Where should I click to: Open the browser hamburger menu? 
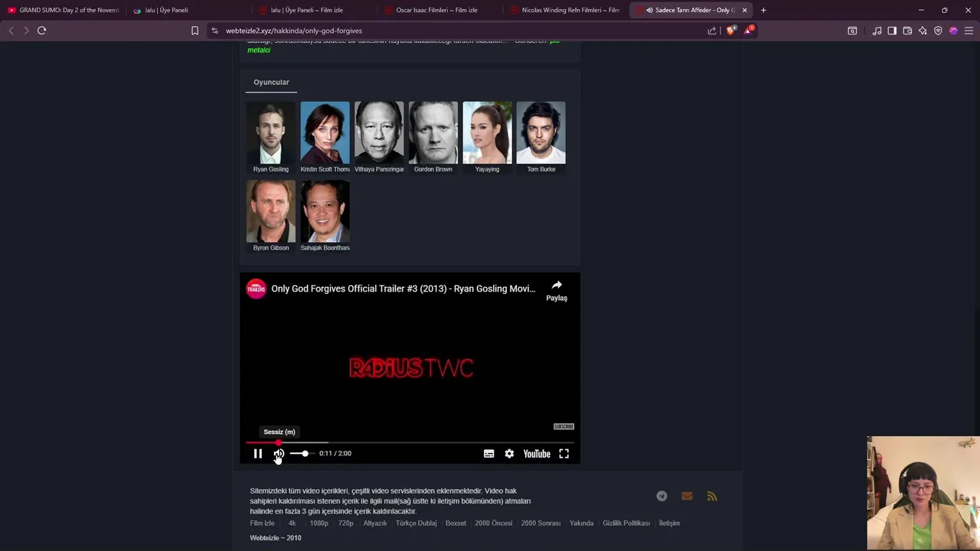(x=969, y=31)
